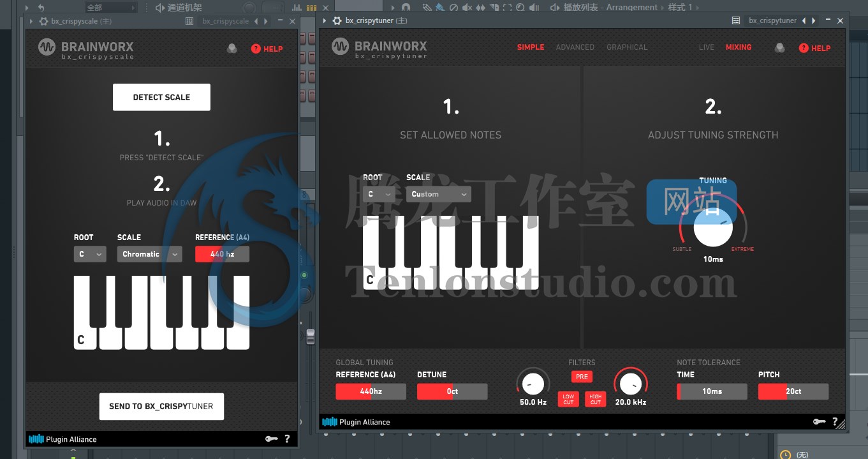This screenshot has height=459, width=868.
Task: Click the 50.0 Hz low cut knob
Action: [533, 383]
